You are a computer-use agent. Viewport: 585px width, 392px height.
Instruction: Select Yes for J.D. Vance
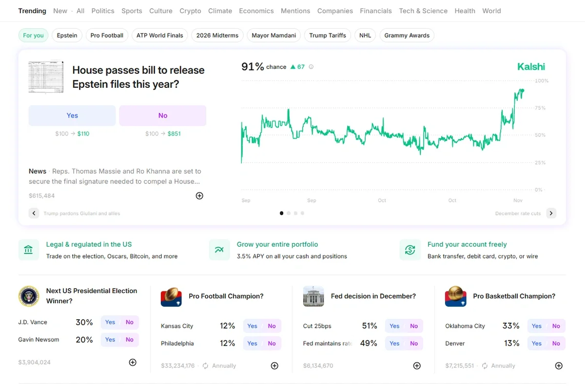click(x=110, y=322)
